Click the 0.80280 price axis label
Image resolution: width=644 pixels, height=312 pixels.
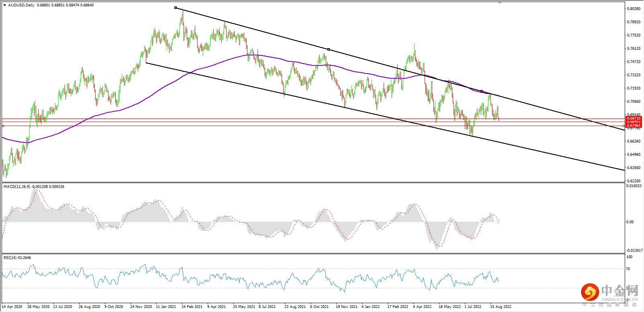coord(634,8)
